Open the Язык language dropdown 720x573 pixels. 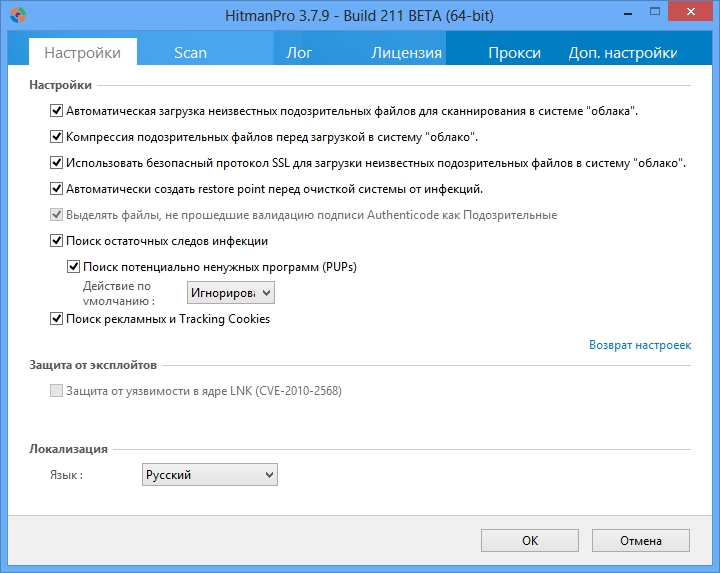coord(210,475)
